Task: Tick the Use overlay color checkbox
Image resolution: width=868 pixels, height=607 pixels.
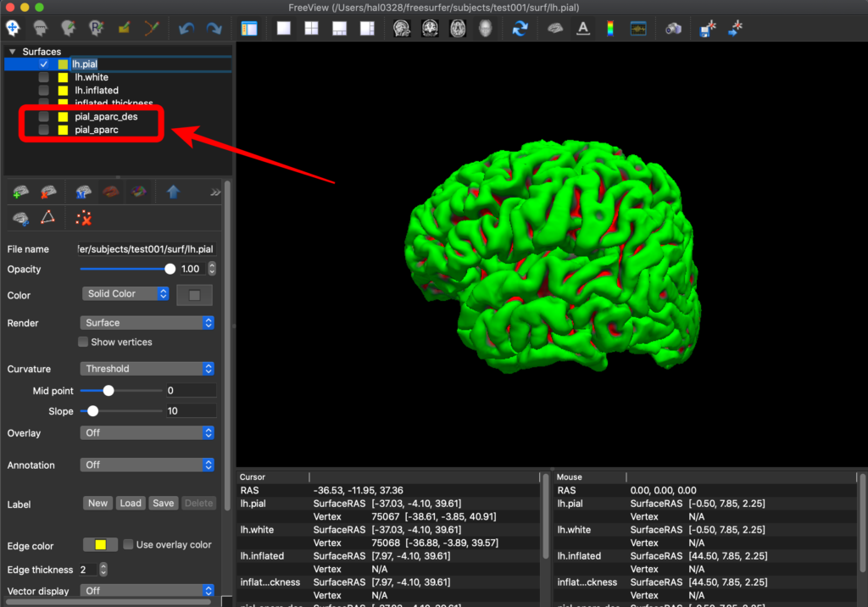Action: tap(129, 545)
